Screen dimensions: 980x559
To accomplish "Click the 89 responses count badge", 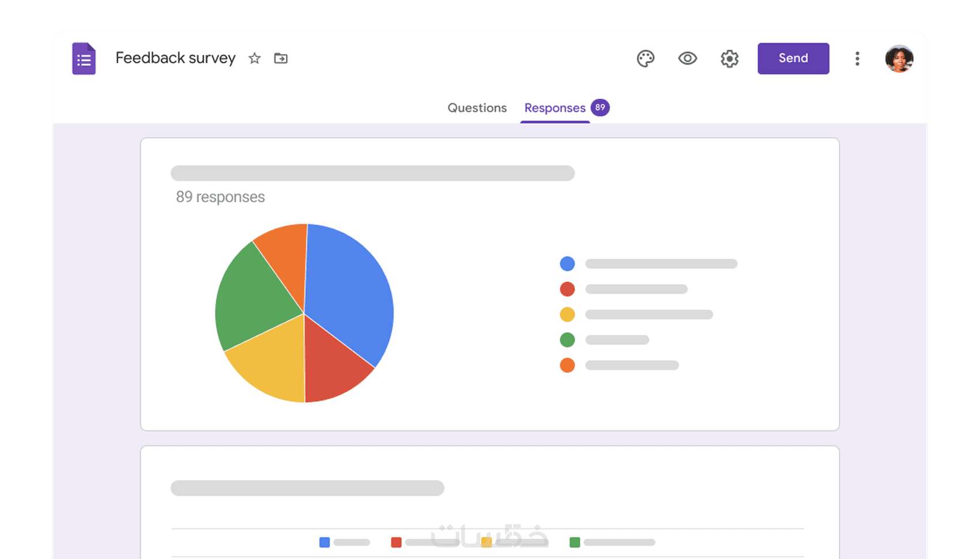I will point(600,107).
